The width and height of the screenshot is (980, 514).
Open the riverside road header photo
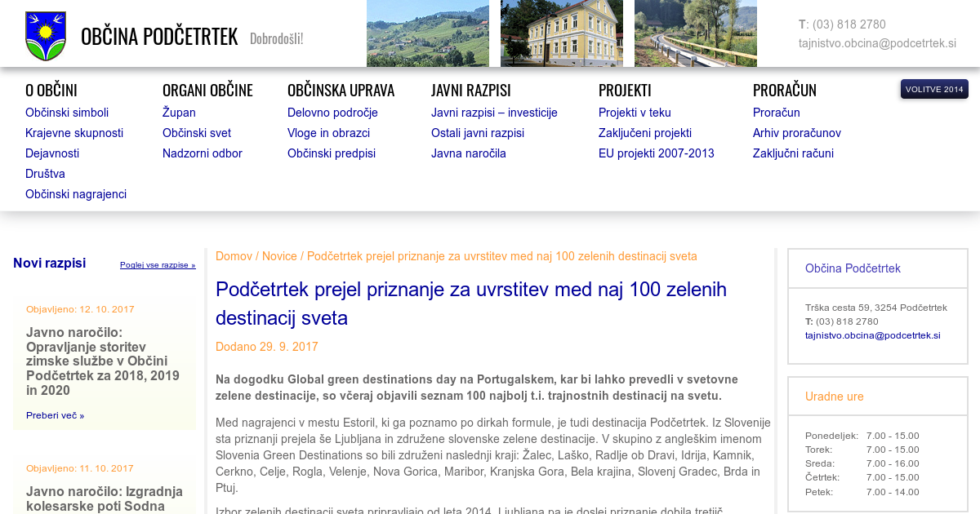695,33
